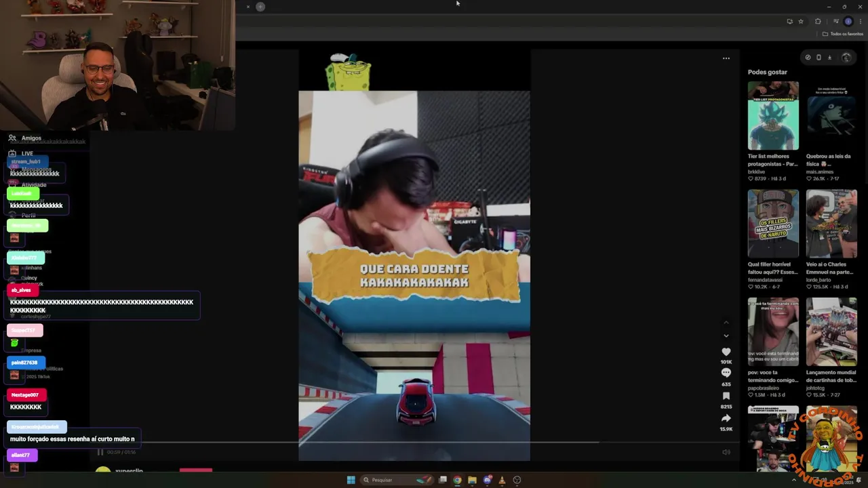Screen dimensions: 868x488
Task: Go to previous video with the up chevron
Action: coord(726,323)
